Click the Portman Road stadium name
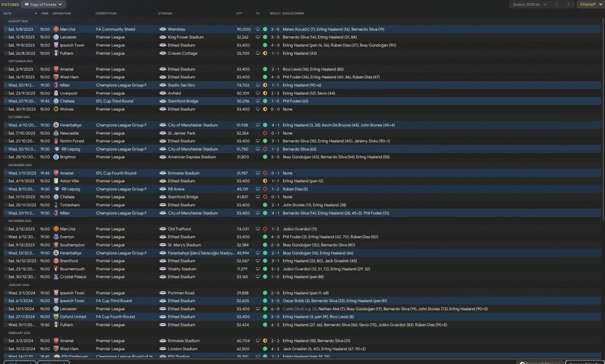The image size is (605, 364). click(181, 293)
